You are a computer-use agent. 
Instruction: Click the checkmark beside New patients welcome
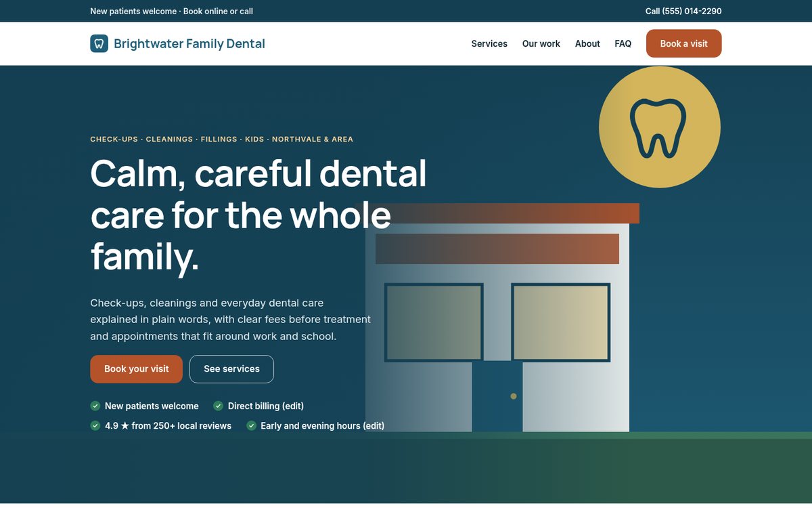(x=95, y=406)
